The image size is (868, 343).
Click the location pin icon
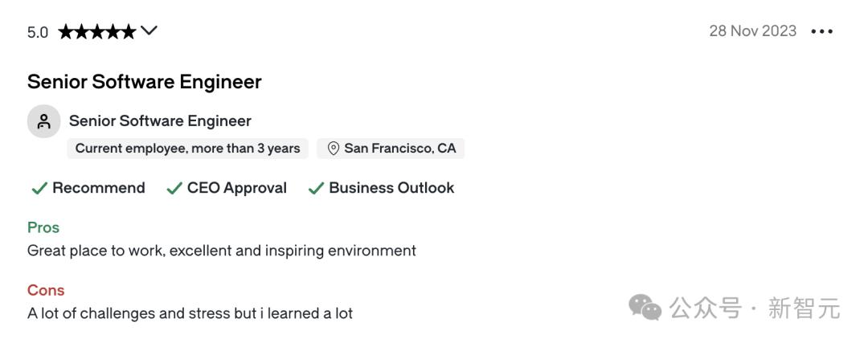[333, 149]
